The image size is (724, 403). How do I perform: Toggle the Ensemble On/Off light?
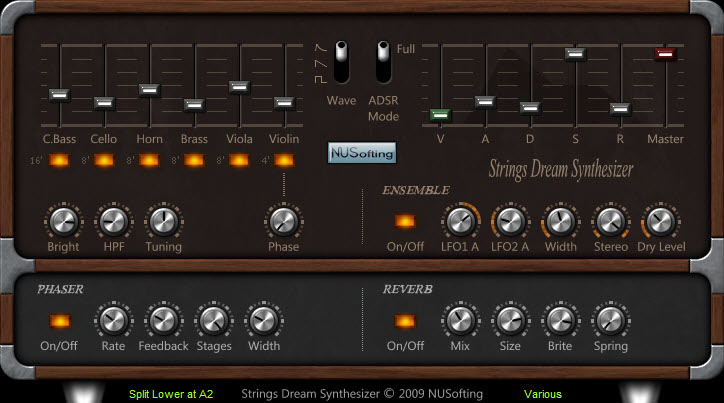click(405, 221)
